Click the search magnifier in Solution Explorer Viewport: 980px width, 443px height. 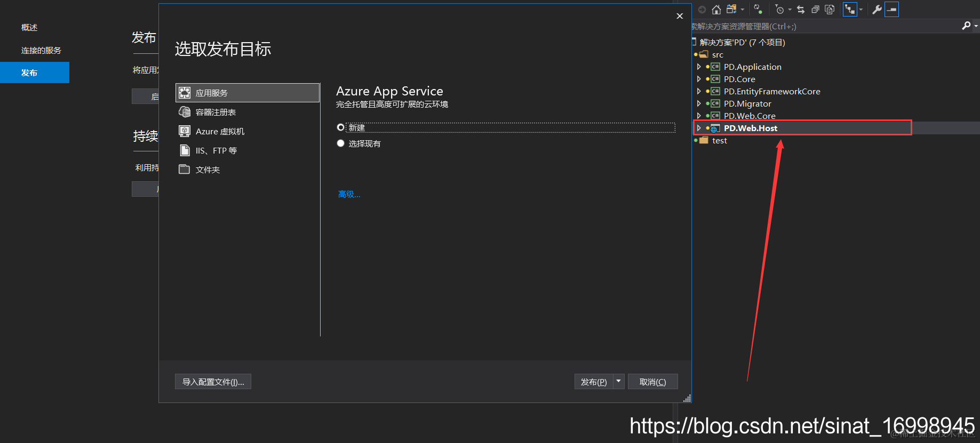(966, 26)
